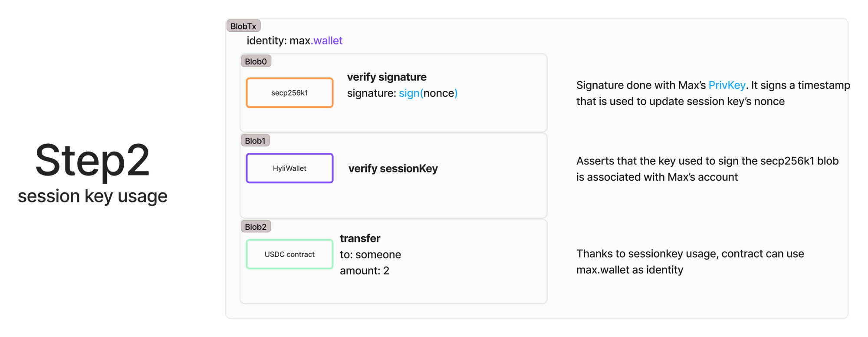Click the blue PrivKey link text
The height and width of the screenshot is (337, 868).
tap(727, 85)
